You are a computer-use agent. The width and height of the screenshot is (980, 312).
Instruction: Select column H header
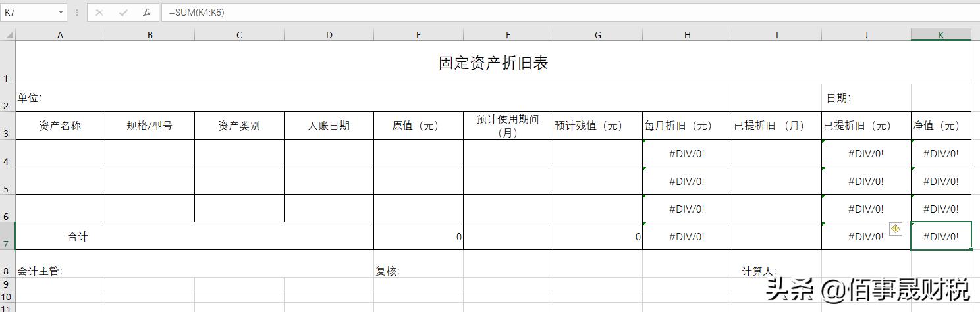(x=687, y=35)
